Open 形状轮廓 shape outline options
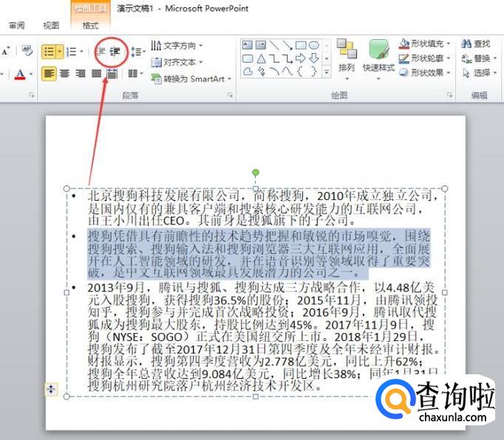 [x=425, y=58]
